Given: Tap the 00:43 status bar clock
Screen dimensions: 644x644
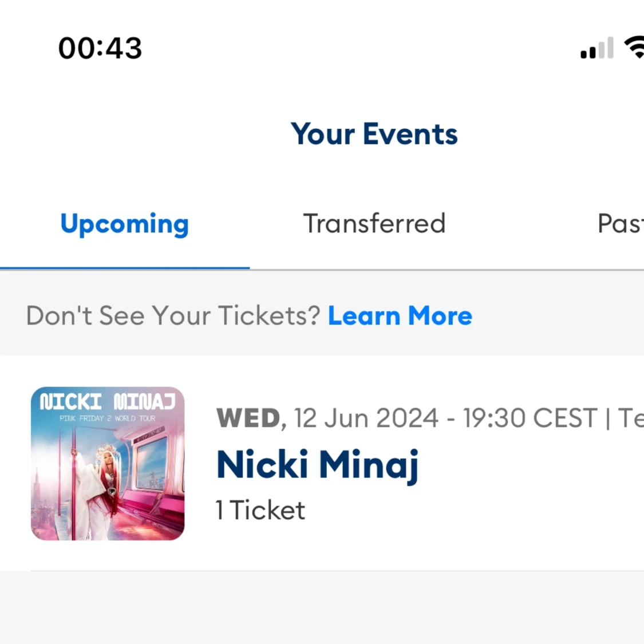Looking at the screenshot, I should pyautogui.click(x=100, y=48).
